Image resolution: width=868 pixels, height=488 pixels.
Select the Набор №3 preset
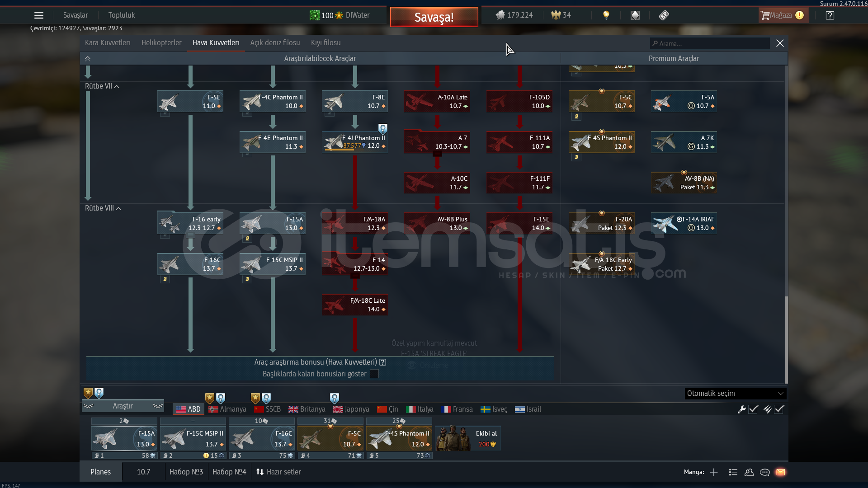coord(186,472)
